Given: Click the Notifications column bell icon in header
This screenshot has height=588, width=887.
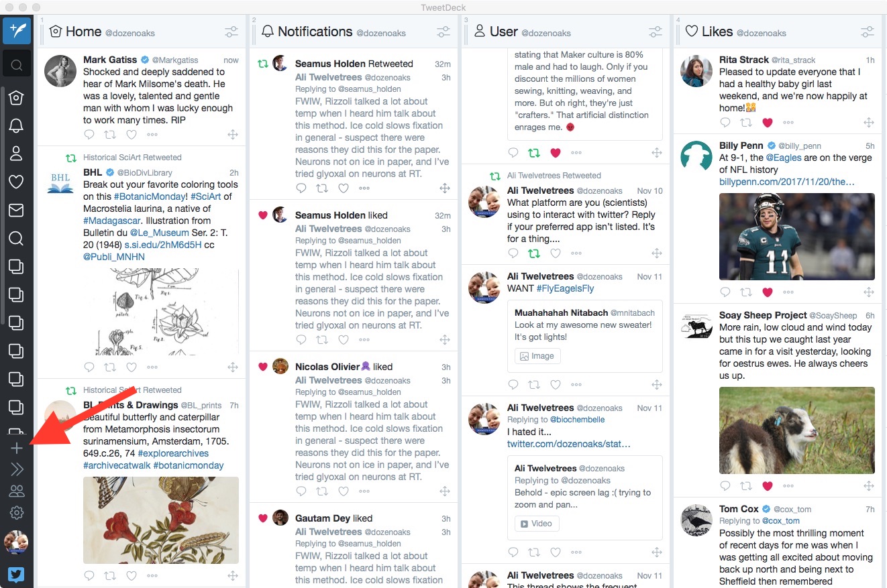Looking at the screenshot, I should click(x=268, y=32).
